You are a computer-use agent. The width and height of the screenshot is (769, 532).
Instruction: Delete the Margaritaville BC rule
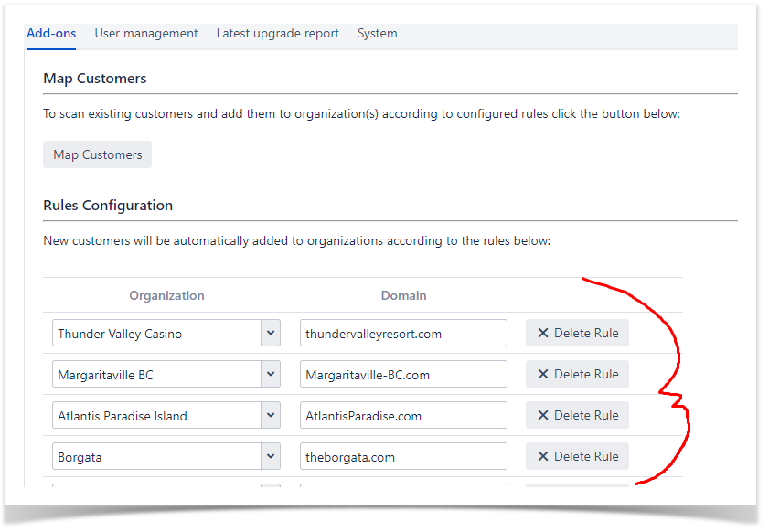point(577,374)
